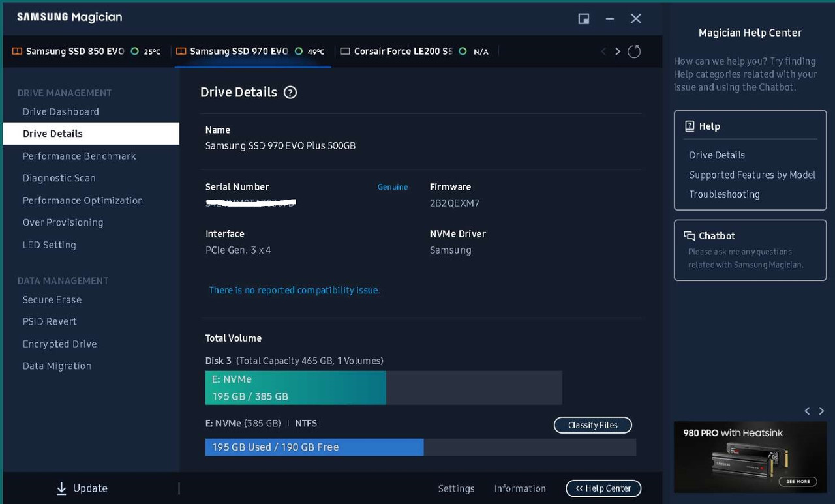Click the 25°C temperature reading
Viewport: 835px width, 504px height.
[152, 52]
